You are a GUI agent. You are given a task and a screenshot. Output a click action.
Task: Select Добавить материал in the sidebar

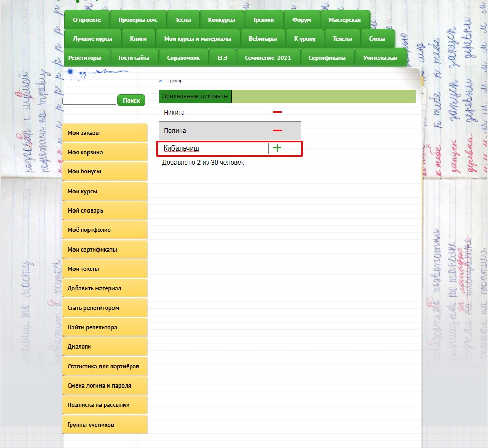(x=105, y=288)
